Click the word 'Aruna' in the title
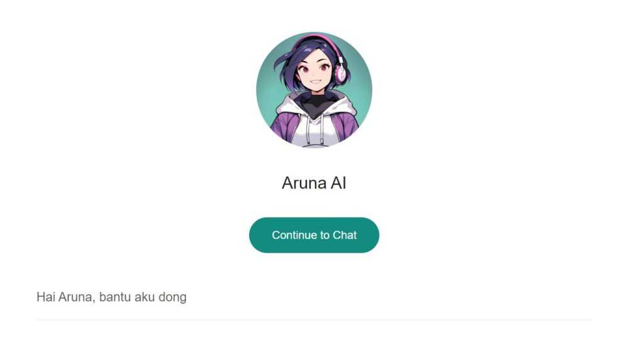 (x=304, y=183)
